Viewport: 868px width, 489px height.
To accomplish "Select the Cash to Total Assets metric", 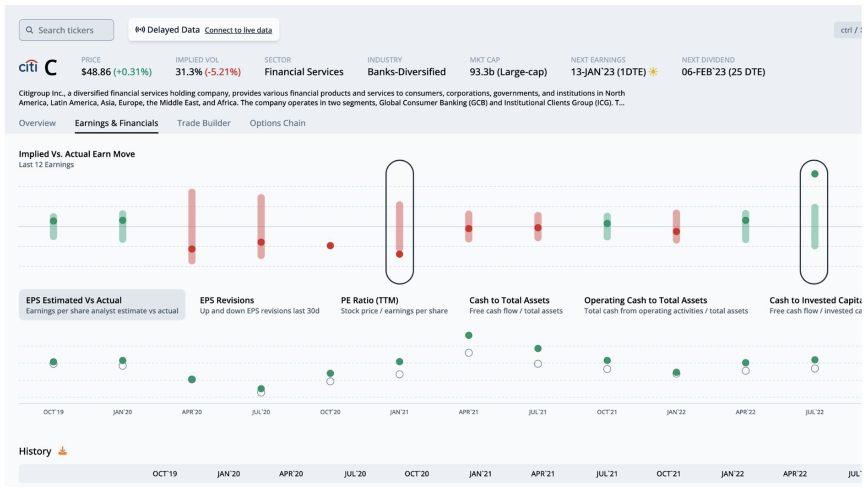I will tap(515, 305).
